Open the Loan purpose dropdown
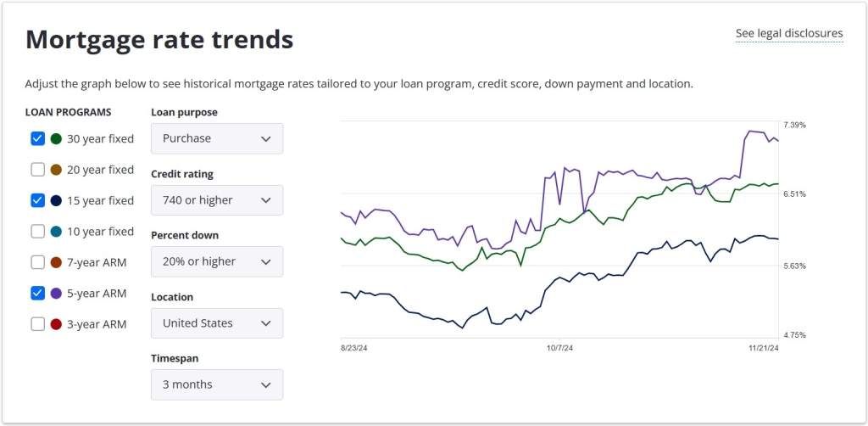868x426 pixels. tap(217, 138)
